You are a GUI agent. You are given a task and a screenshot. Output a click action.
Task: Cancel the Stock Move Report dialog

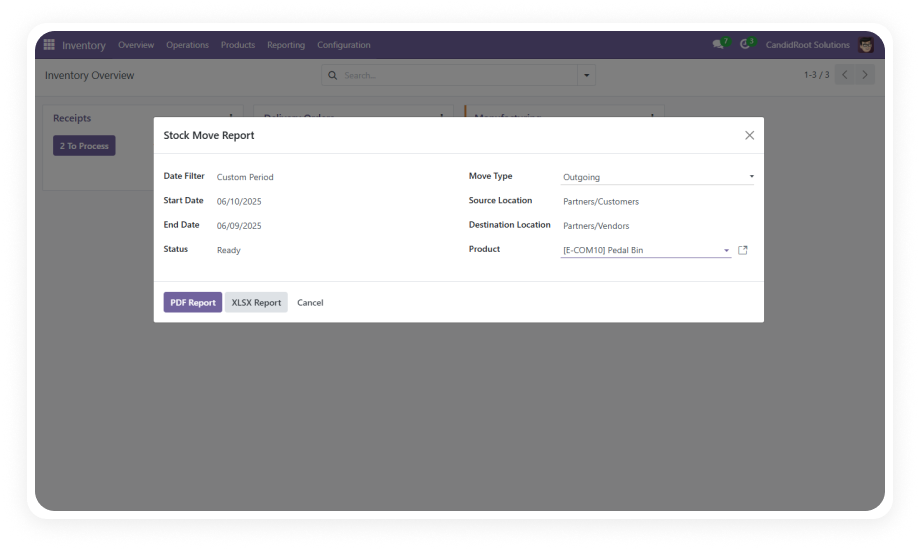310,302
